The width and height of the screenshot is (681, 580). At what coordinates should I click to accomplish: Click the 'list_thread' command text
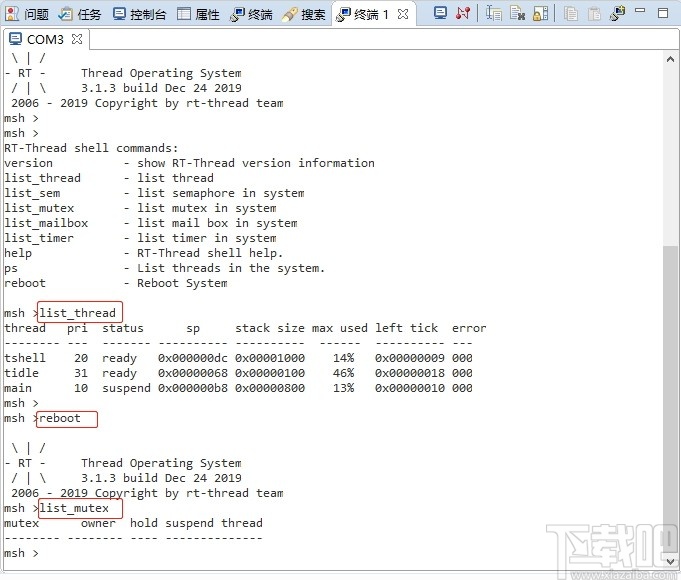click(x=77, y=313)
